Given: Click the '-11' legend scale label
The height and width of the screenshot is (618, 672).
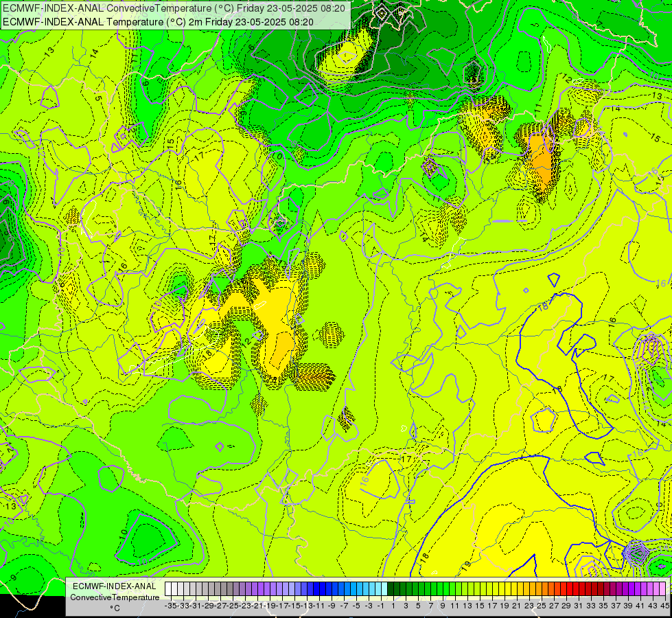Looking at the screenshot, I should tap(319, 606).
